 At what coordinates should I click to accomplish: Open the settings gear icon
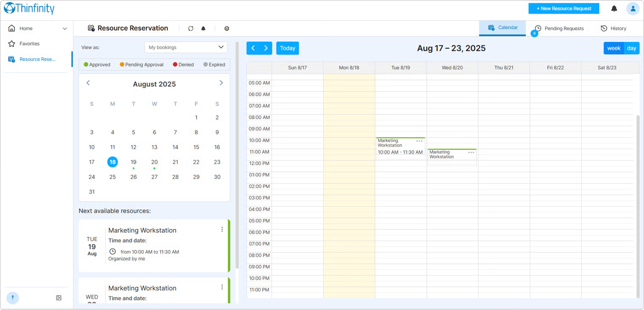pyautogui.click(x=227, y=28)
